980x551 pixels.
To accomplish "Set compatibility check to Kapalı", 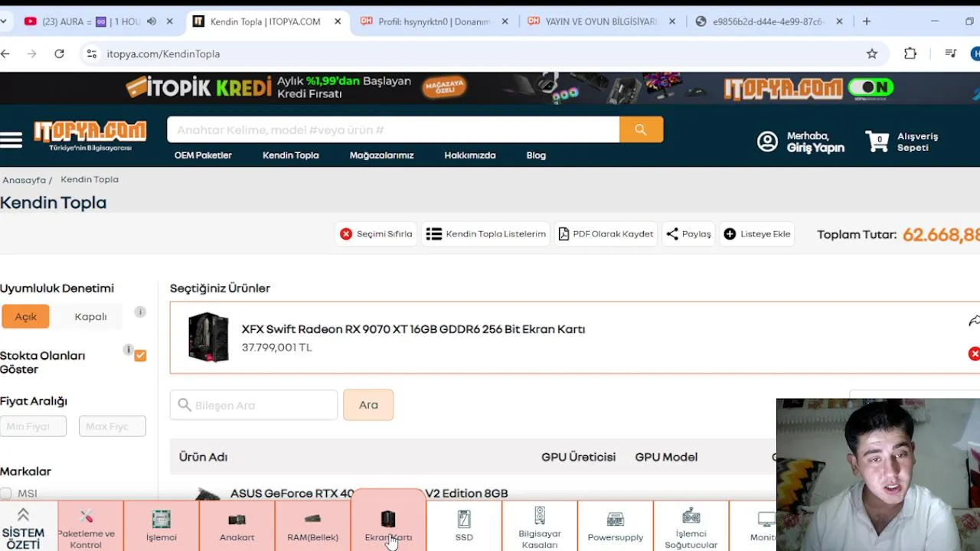I will pyautogui.click(x=90, y=317).
